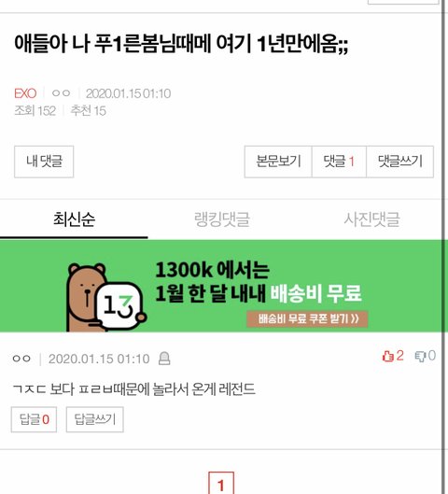Click the post author ㅇㅇ nickname

coord(61,93)
